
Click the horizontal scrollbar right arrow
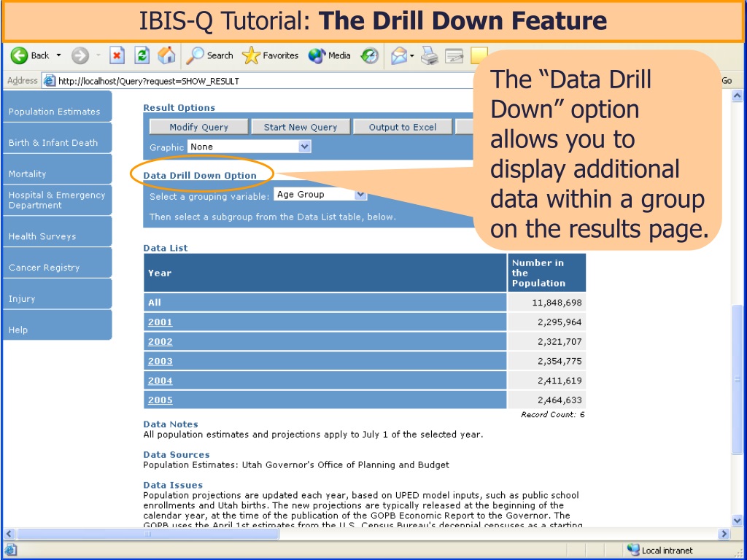click(724, 534)
